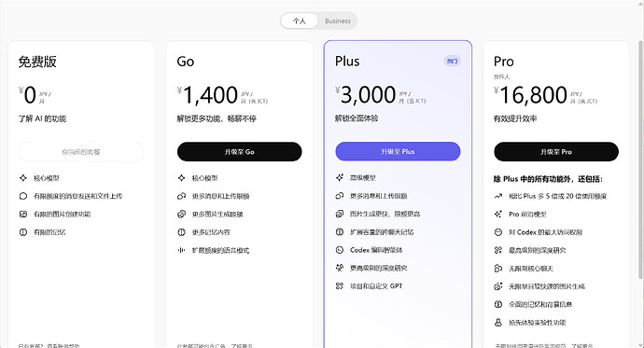Image resolution: width=644 pixels, height=348 pixels.
Task: Click Codex icon beside 对 Codex 的最大访问权限
Action: point(498,232)
